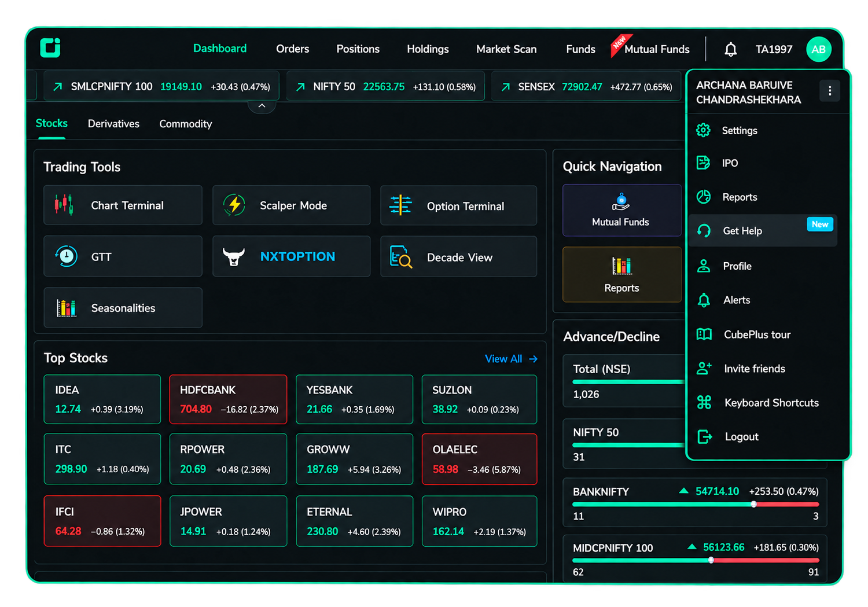Click the MIDCPNIFTY 100 advance/decline bar marker

pos(711,560)
